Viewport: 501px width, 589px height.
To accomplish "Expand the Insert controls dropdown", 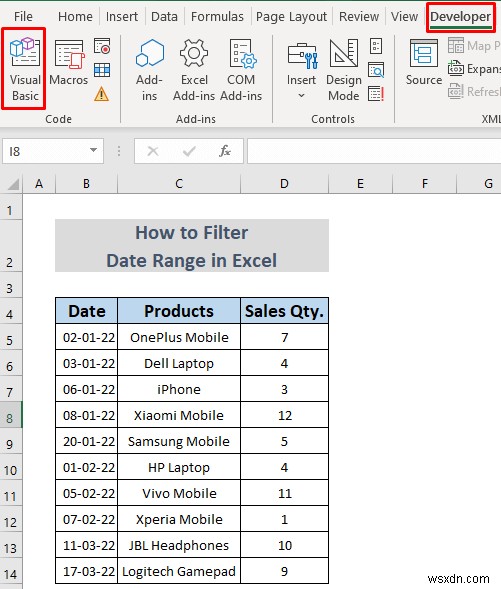I will tap(301, 70).
